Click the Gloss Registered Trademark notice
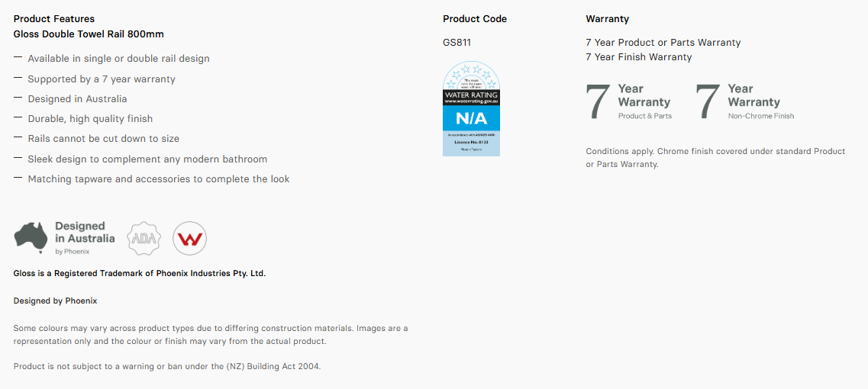 coord(140,273)
